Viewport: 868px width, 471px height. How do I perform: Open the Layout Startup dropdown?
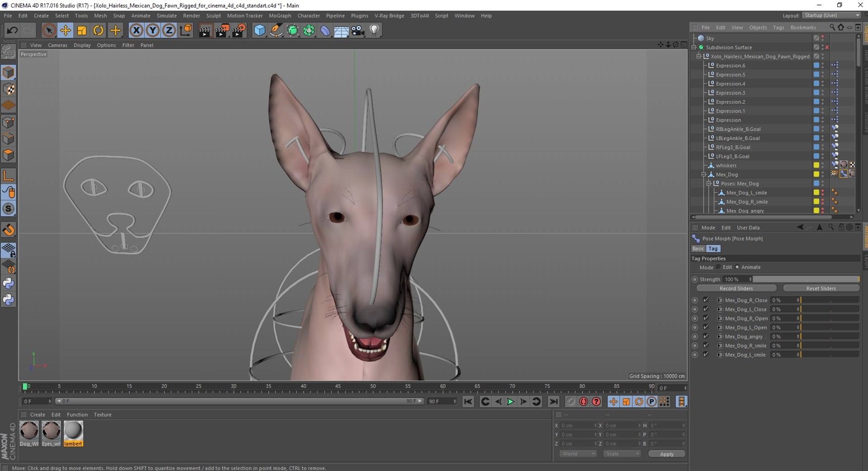[831, 15]
